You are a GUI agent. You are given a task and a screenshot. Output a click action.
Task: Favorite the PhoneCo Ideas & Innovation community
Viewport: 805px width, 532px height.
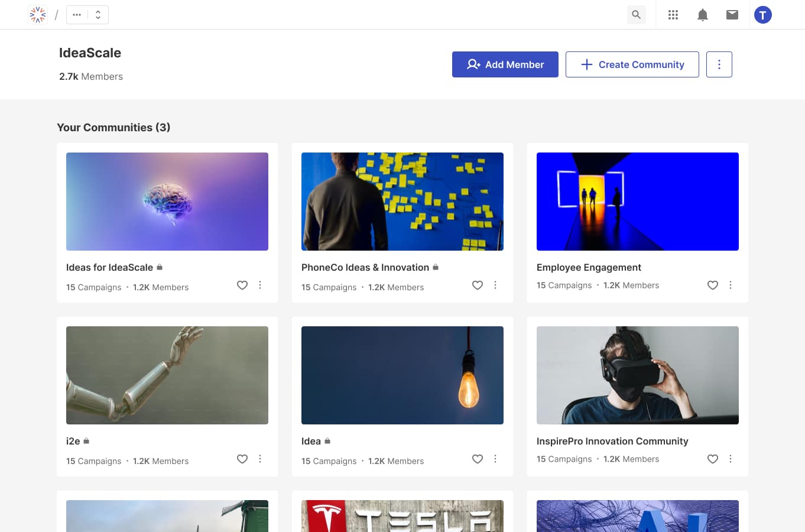tap(478, 285)
